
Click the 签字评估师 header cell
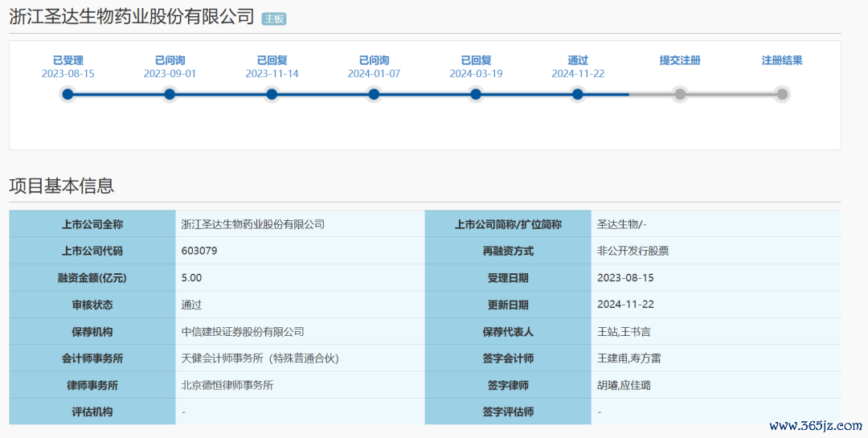508,411
